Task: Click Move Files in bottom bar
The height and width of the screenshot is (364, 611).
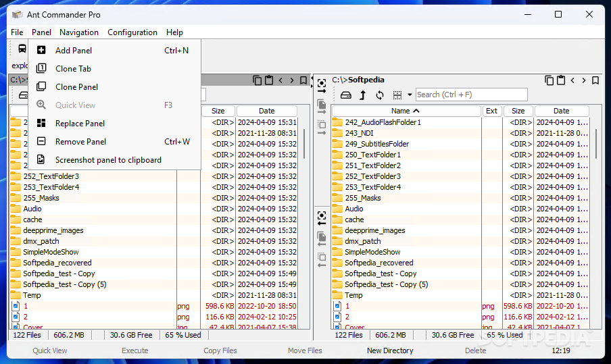Action: point(305,350)
